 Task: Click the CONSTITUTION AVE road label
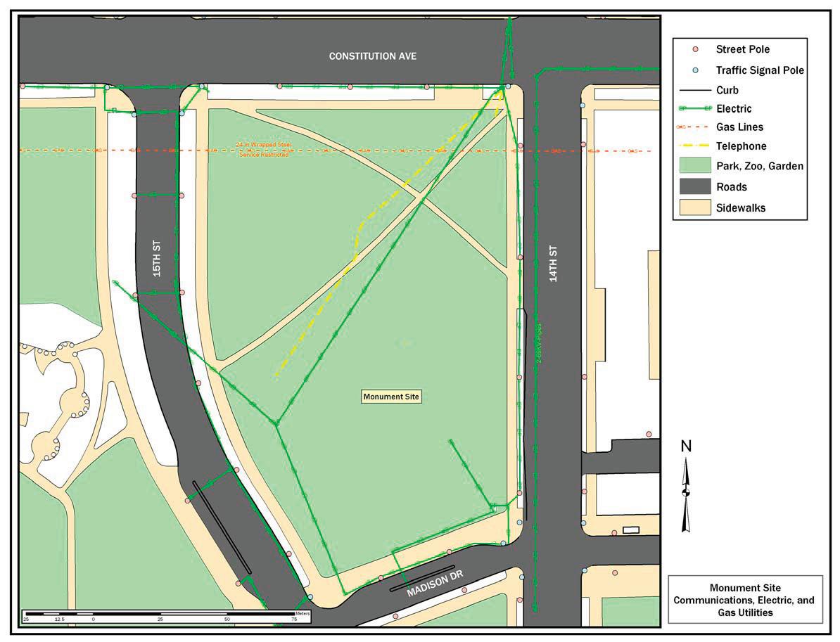tap(372, 56)
